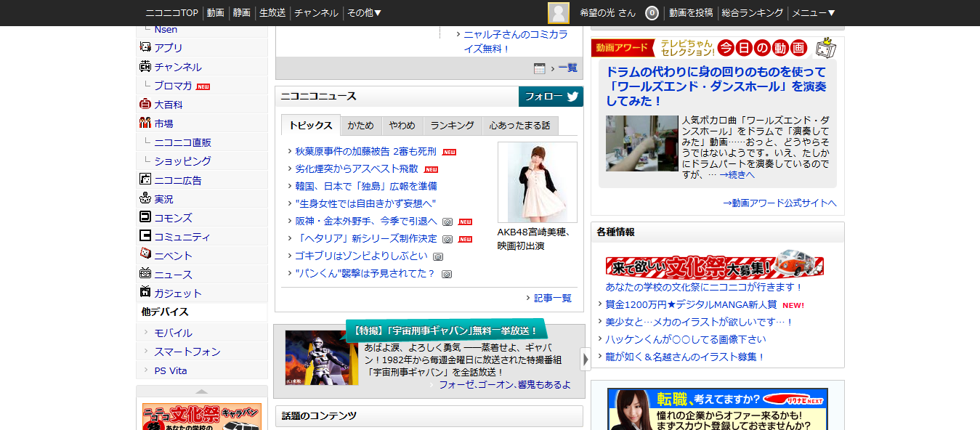The width and height of the screenshot is (980, 430).
Task: Click the 転職、考えてますか advertisement banner
Action: [x=717, y=409]
